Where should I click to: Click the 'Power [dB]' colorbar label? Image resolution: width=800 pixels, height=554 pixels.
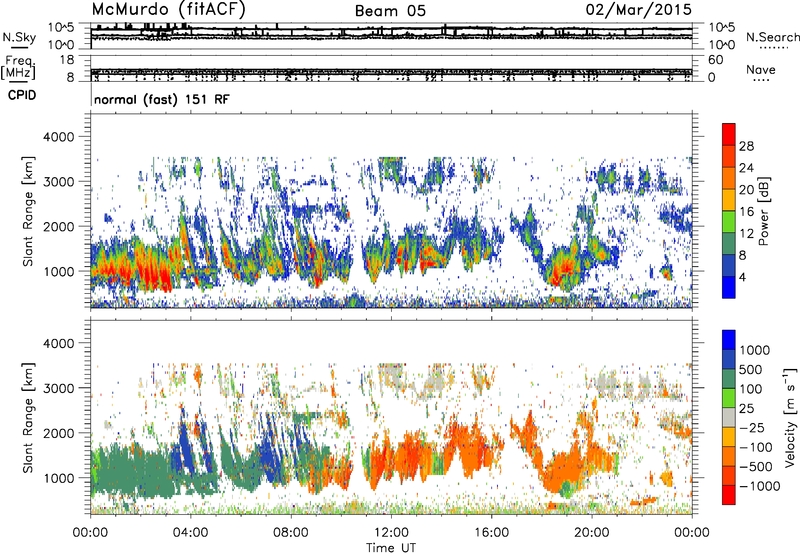(x=764, y=211)
